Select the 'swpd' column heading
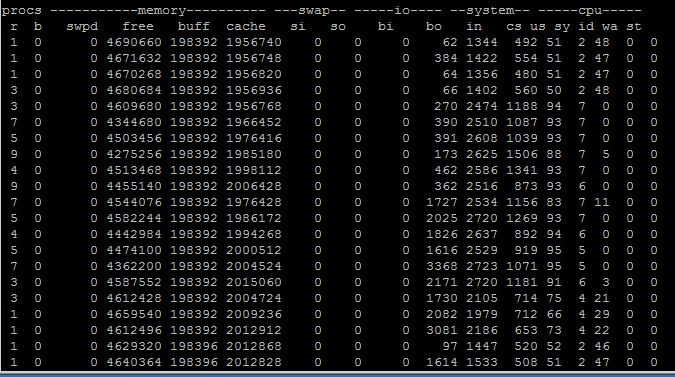The image size is (675, 377). [82, 27]
